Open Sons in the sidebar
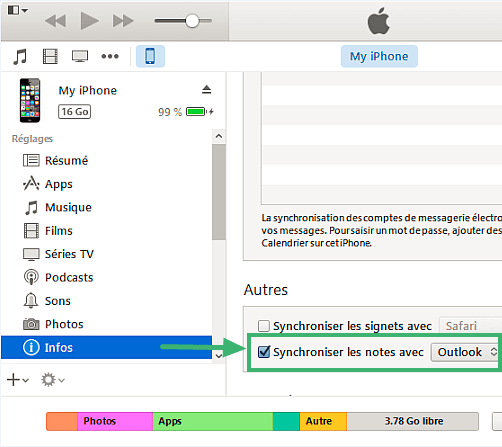 pos(107,301)
